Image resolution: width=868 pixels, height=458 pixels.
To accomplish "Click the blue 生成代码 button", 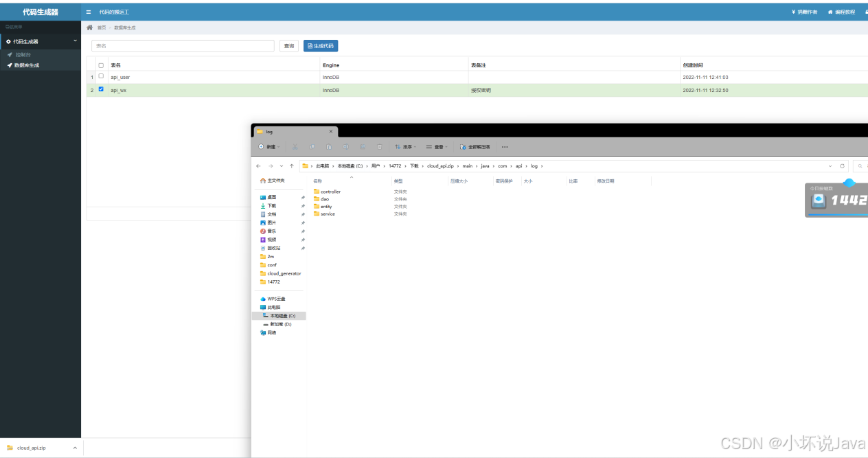I will (x=321, y=46).
